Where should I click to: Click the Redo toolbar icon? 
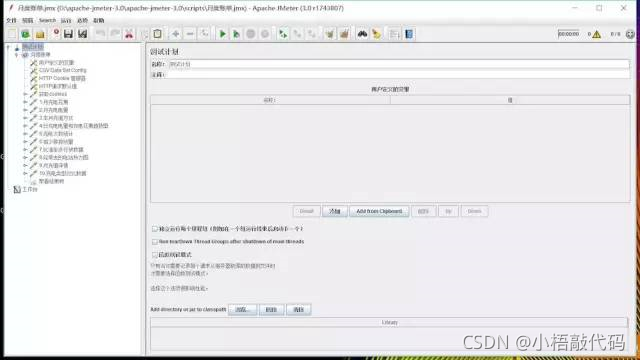(x=115, y=34)
